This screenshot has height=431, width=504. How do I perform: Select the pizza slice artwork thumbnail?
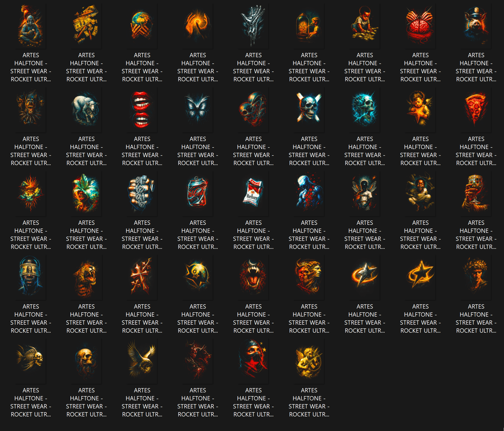pyautogui.click(x=476, y=110)
